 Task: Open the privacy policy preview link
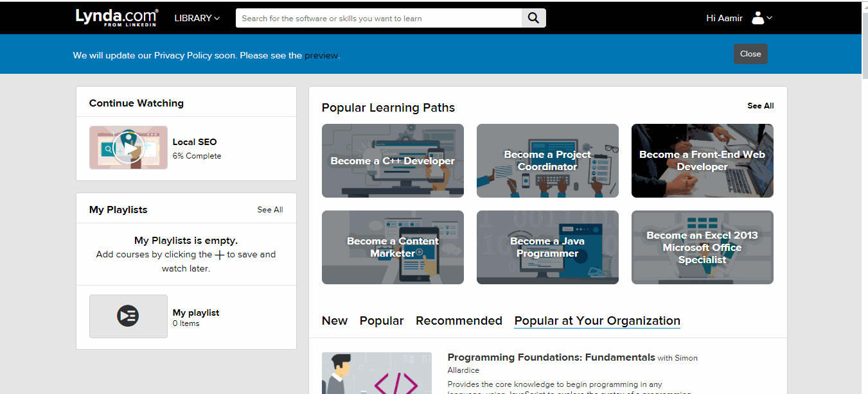coord(321,55)
